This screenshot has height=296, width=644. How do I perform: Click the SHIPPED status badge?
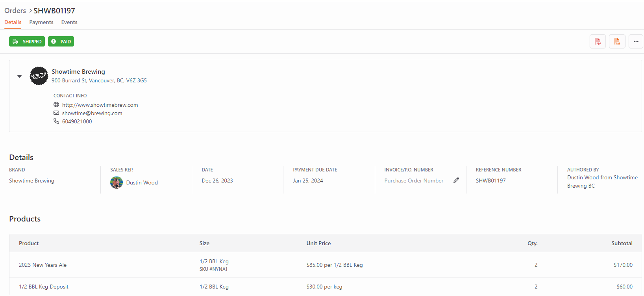(x=27, y=41)
